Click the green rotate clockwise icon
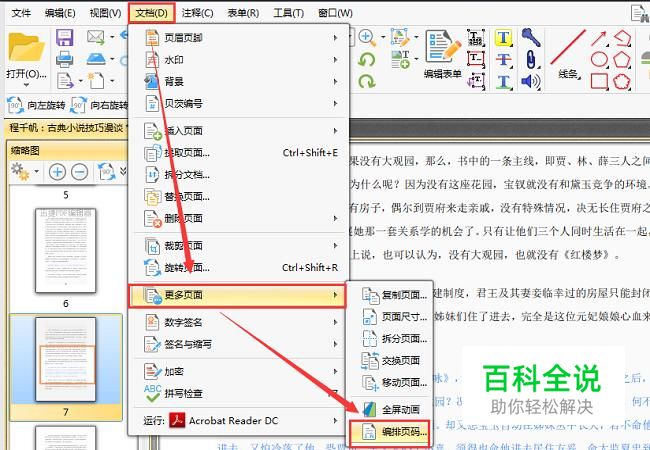This screenshot has width=650, height=450. point(367,81)
